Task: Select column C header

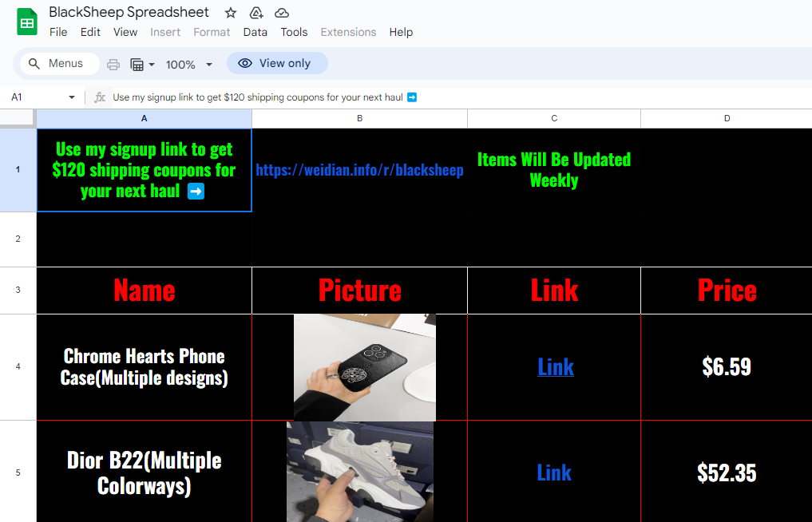Action: tap(554, 119)
